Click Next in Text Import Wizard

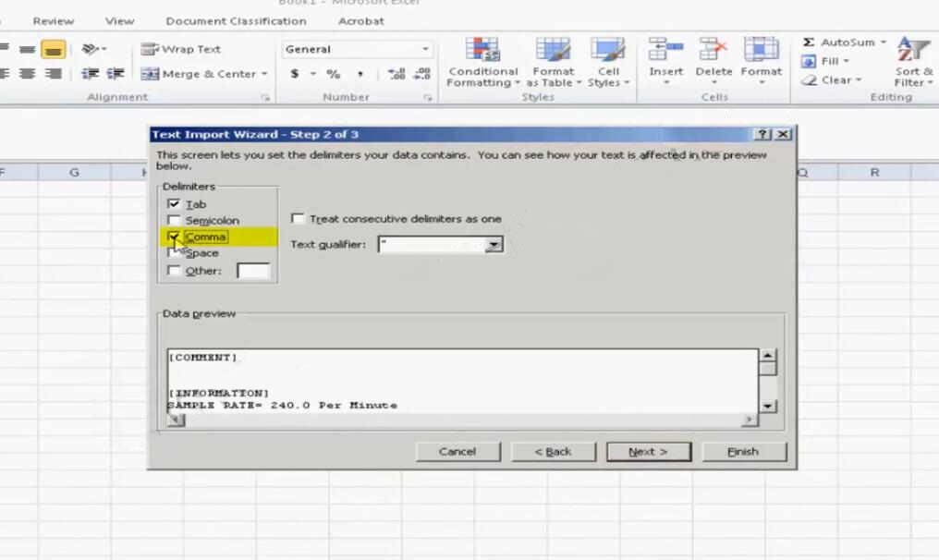tap(649, 452)
